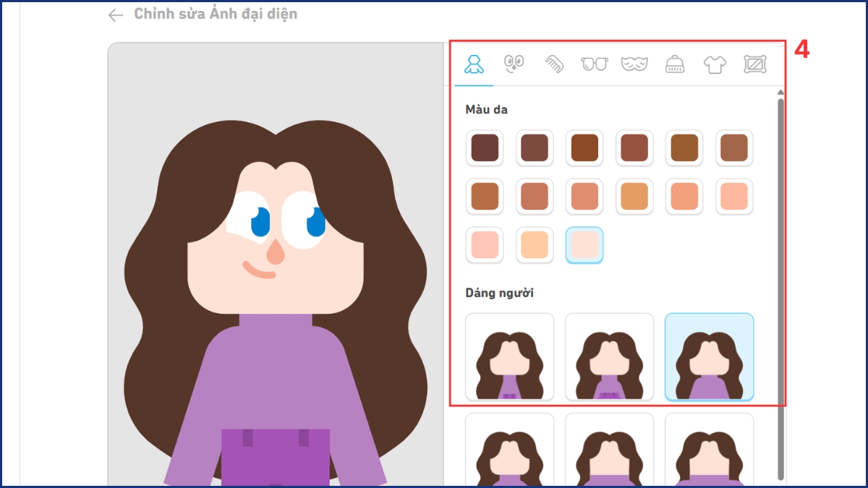Select the fifth skin tone in top row
Image resolution: width=868 pixels, height=488 pixels.
(x=684, y=148)
